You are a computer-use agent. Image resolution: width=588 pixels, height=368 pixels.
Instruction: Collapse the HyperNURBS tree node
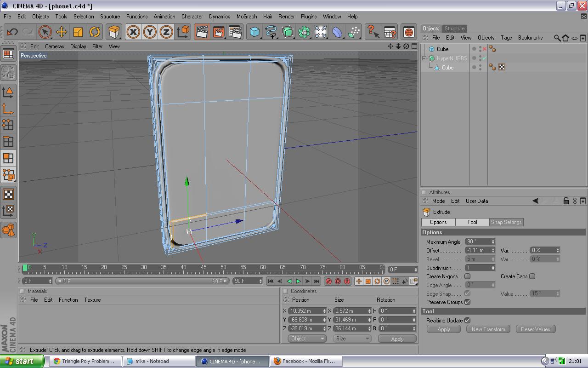click(x=424, y=58)
